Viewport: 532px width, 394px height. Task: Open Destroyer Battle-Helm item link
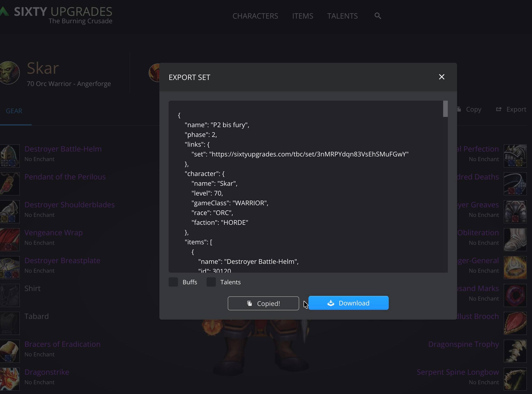coord(63,149)
